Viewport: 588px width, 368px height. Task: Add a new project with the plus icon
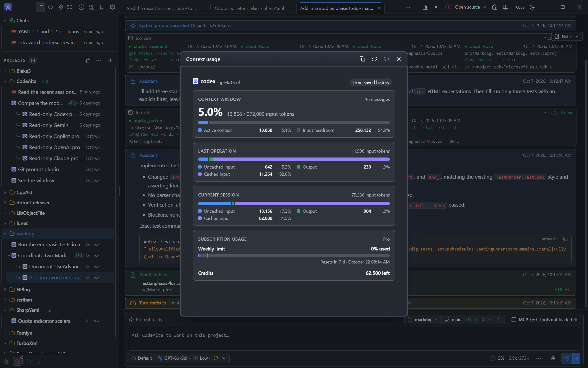pyautogui.click(x=110, y=60)
